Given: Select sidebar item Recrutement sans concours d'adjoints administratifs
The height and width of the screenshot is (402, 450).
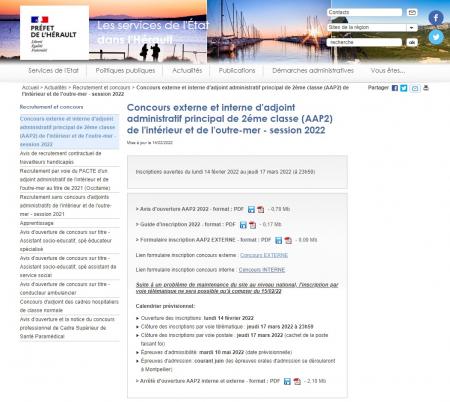Looking at the screenshot, I should click(x=69, y=206).
